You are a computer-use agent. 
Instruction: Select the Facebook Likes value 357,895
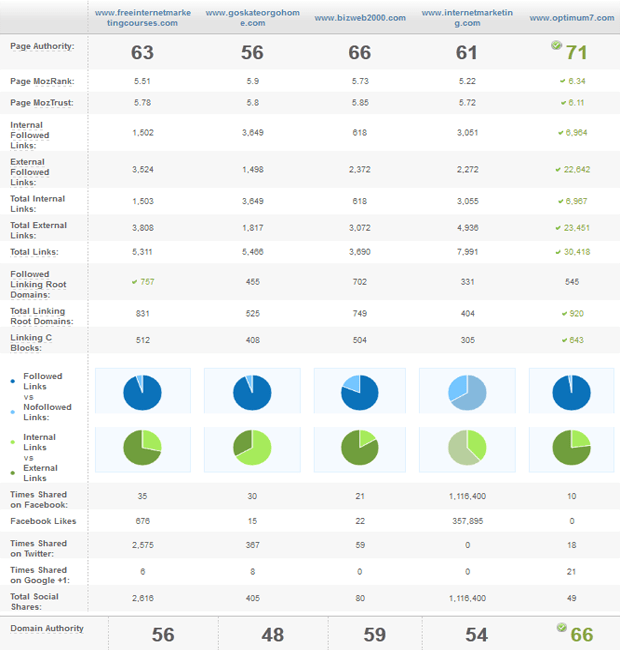coord(467,521)
